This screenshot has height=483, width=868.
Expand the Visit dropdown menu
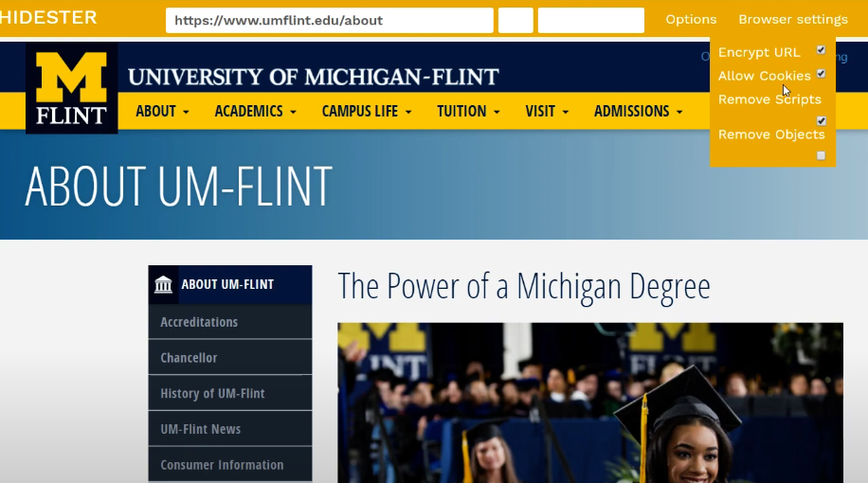(547, 111)
